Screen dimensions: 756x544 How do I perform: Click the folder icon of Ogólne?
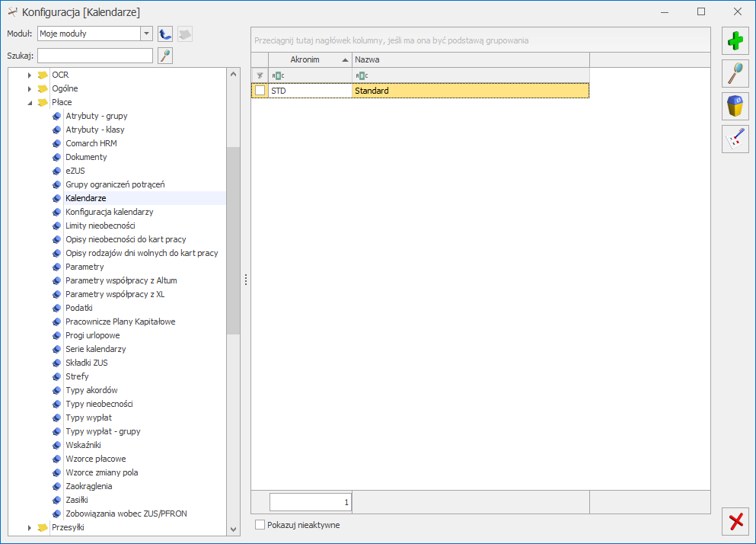click(x=43, y=89)
